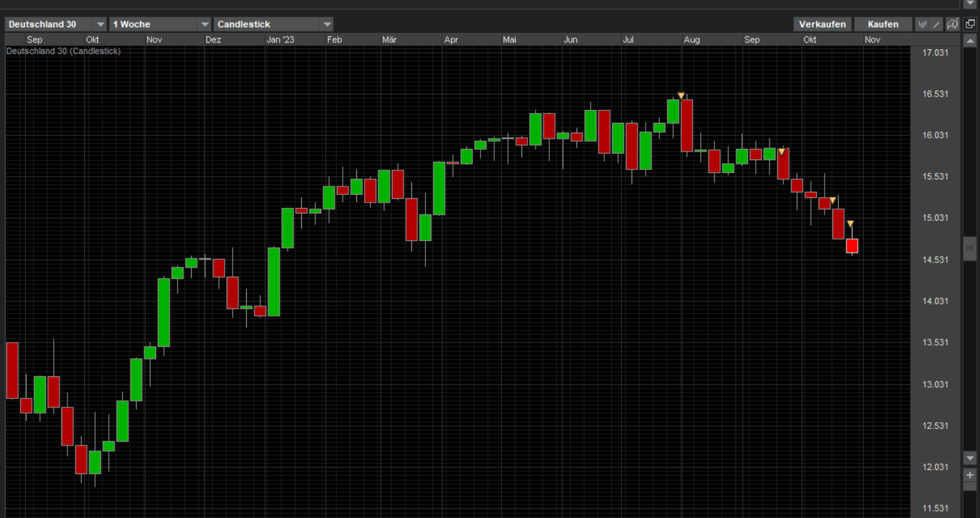Click the plus zoom button below the scrollbar
The width and height of the screenshot is (980, 518).
970,475
